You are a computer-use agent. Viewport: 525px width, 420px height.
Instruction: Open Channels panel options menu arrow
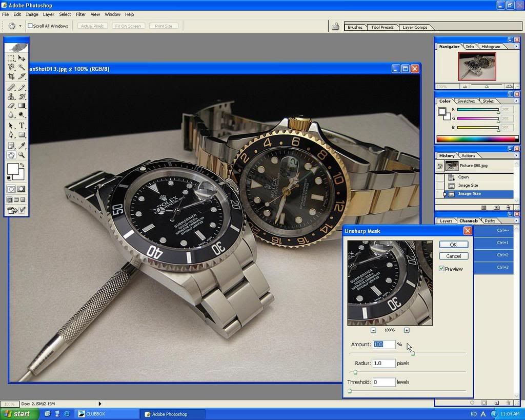point(516,221)
